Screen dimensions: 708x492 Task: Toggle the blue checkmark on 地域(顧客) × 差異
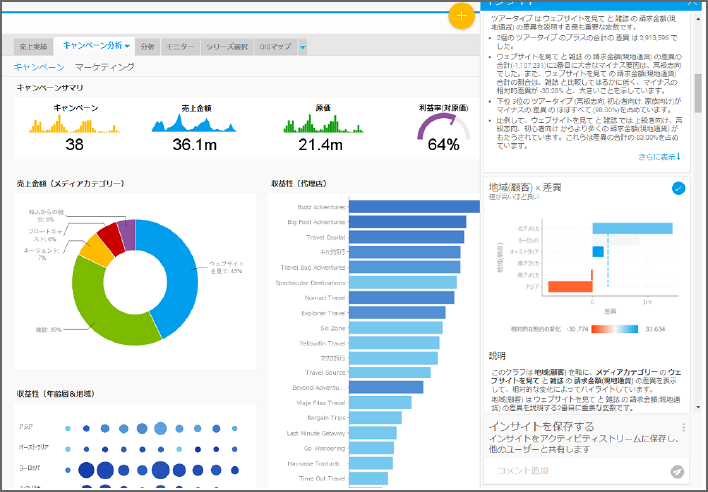click(678, 188)
